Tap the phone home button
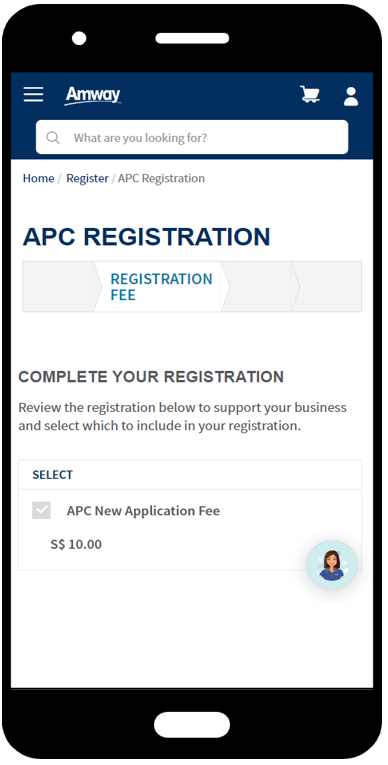 [x=192, y=725]
